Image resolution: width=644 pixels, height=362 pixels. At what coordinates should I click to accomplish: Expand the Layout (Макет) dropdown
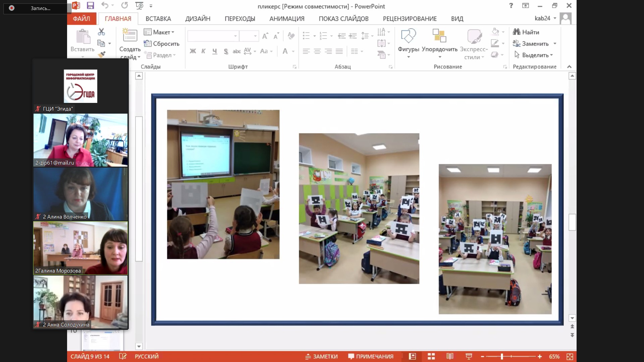(x=159, y=32)
